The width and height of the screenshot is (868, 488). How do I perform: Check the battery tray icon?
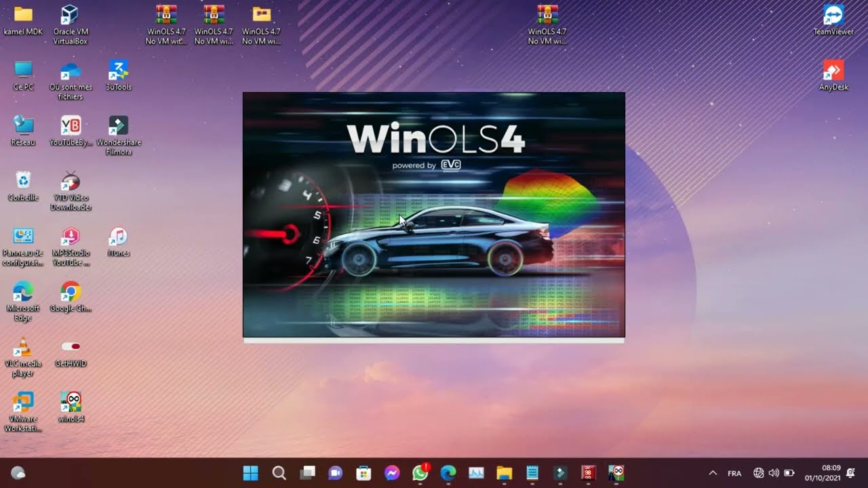pos(789,473)
